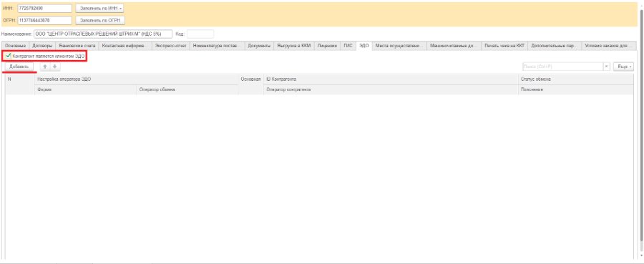Expand the 'Еще' menu
The image size is (644, 264).
tap(623, 67)
